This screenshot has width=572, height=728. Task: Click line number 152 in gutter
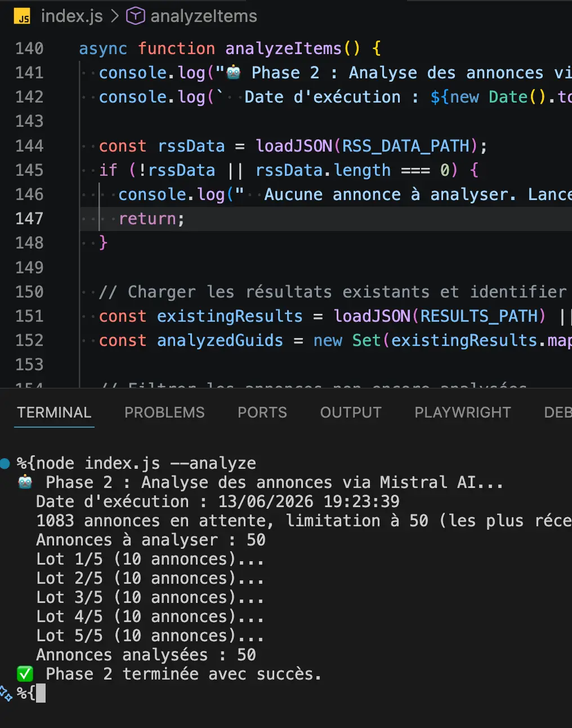(x=29, y=340)
